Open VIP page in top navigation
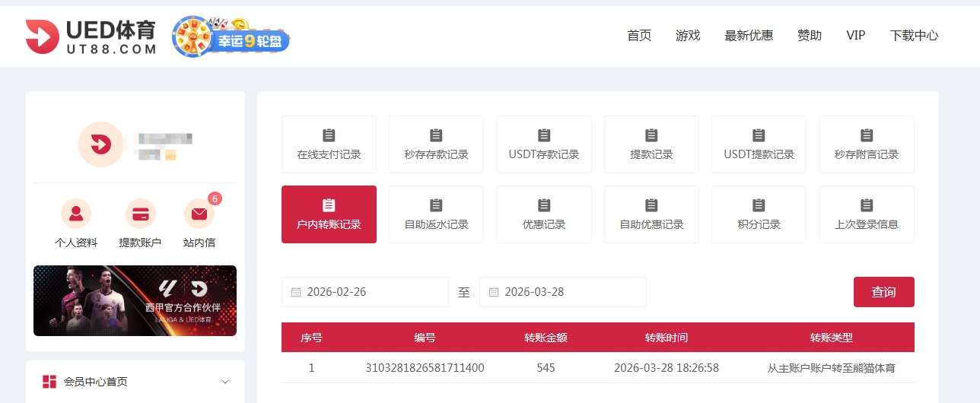 (x=856, y=36)
